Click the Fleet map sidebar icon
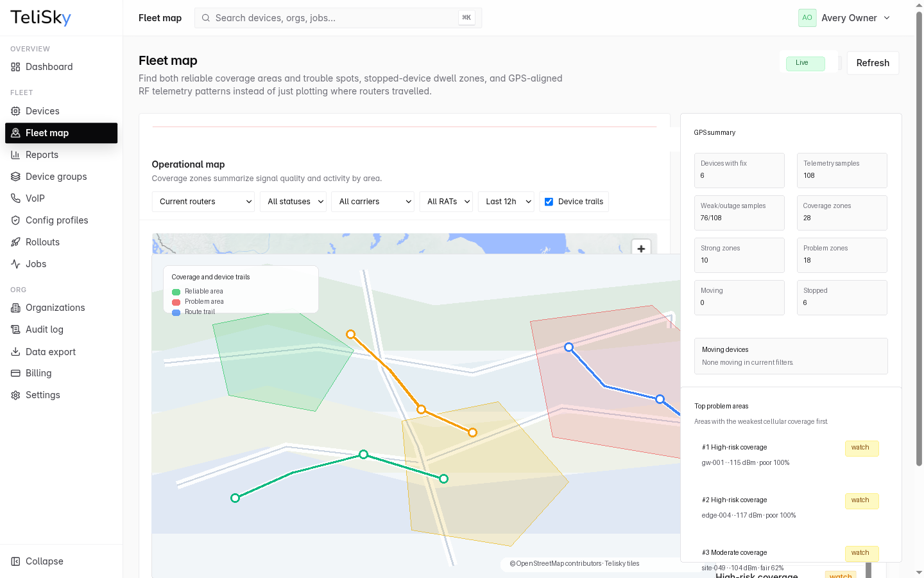This screenshot has height=578, width=924. (15, 133)
